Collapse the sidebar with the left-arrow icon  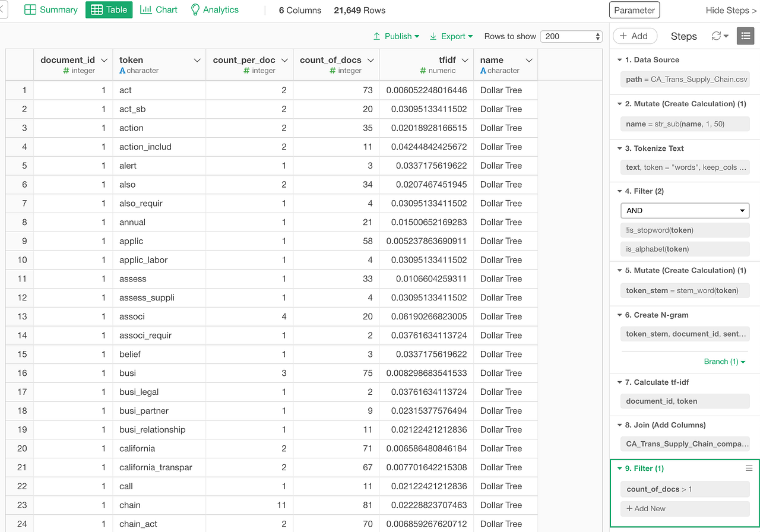point(3,9)
